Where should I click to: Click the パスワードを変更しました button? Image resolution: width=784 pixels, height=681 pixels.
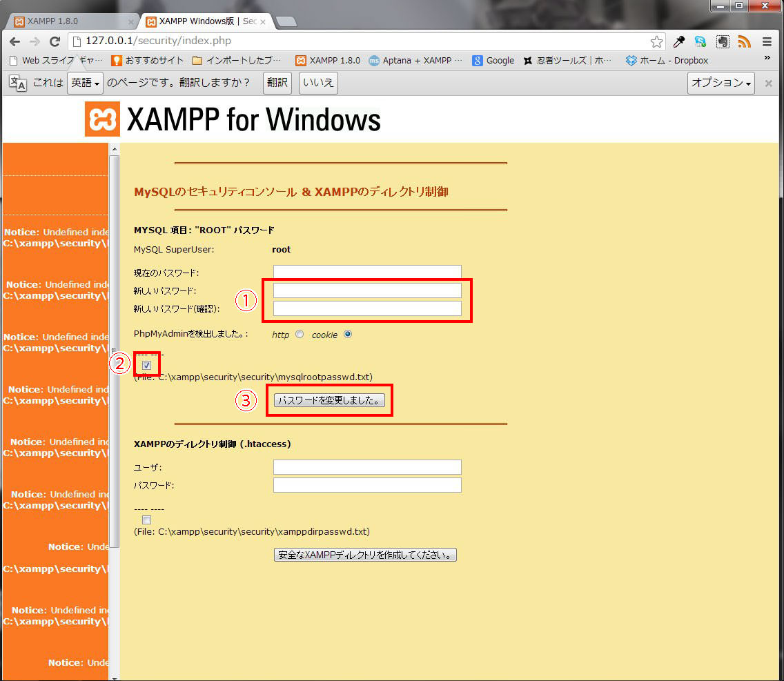click(x=329, y=400)
